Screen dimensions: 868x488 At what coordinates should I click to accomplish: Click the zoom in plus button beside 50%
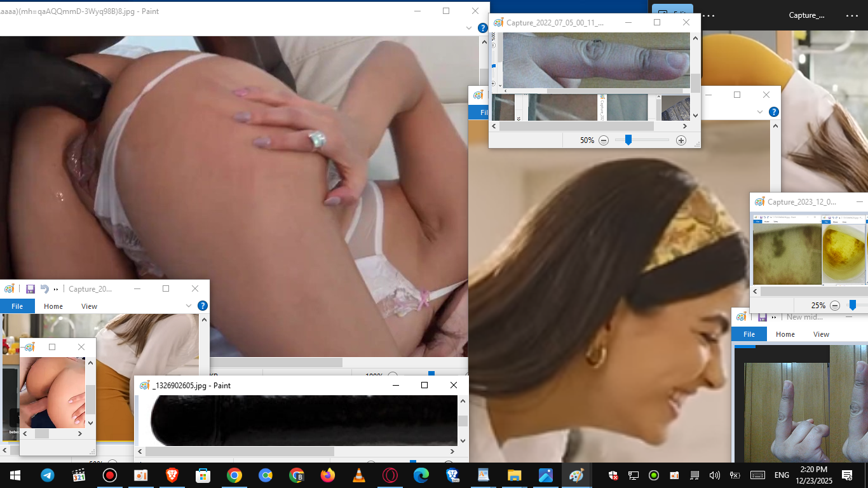coord(681,140)
